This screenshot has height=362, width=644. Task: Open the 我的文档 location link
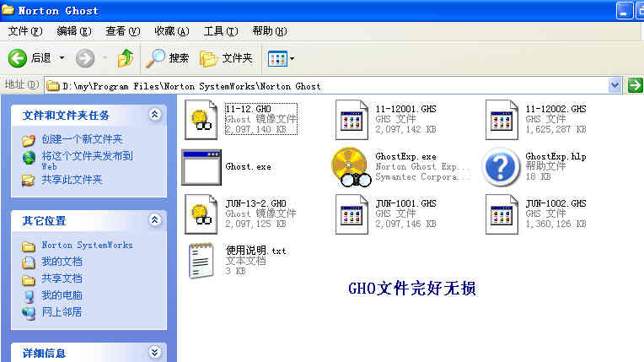coord(62,262)
